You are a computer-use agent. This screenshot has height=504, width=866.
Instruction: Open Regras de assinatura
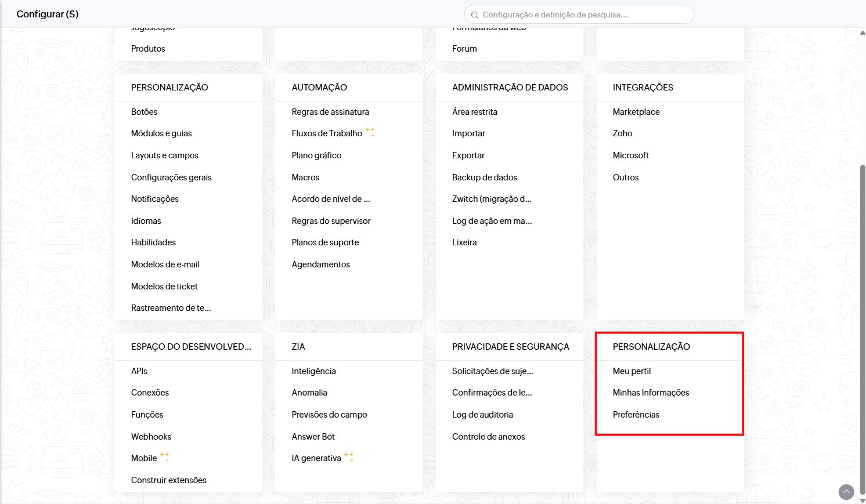pos(330,112)
